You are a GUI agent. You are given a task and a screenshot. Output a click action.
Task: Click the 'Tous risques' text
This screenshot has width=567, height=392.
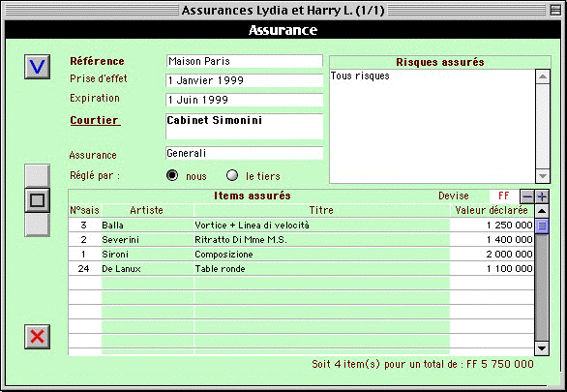360,75
